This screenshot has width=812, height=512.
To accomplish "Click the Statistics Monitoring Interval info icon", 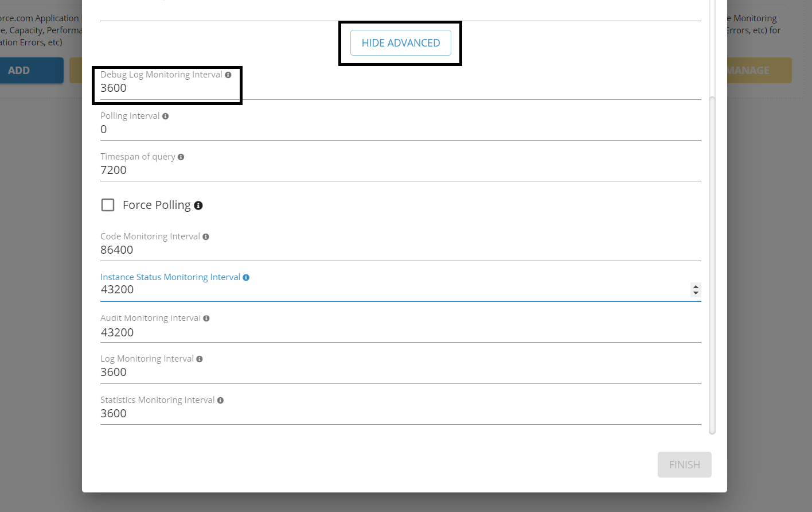I will [221, 399].
